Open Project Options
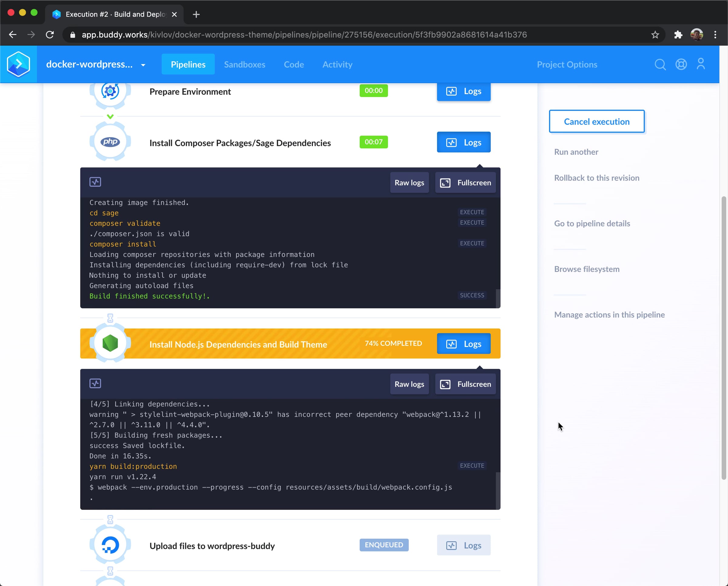The height and width of the screenshot is (586, 728). click(567, 64)
